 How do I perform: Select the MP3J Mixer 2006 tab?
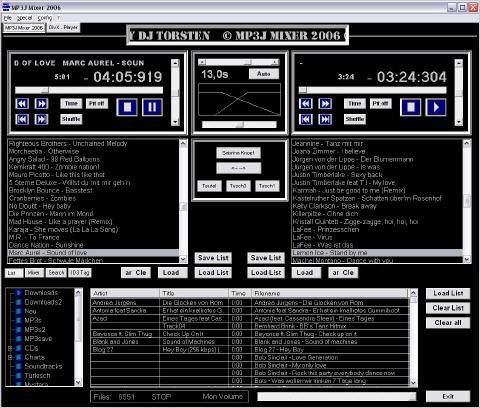pyautogui.click(x=24, y=28)
